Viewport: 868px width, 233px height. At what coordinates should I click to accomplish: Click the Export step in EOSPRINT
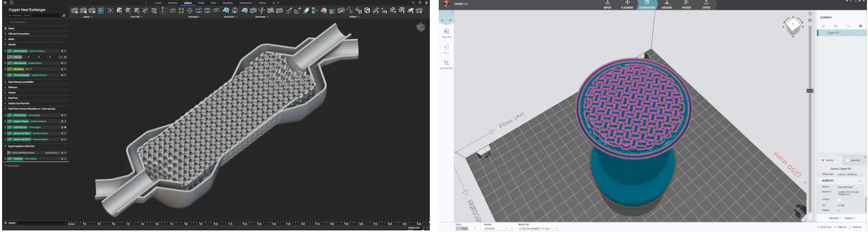click(706, 5)
